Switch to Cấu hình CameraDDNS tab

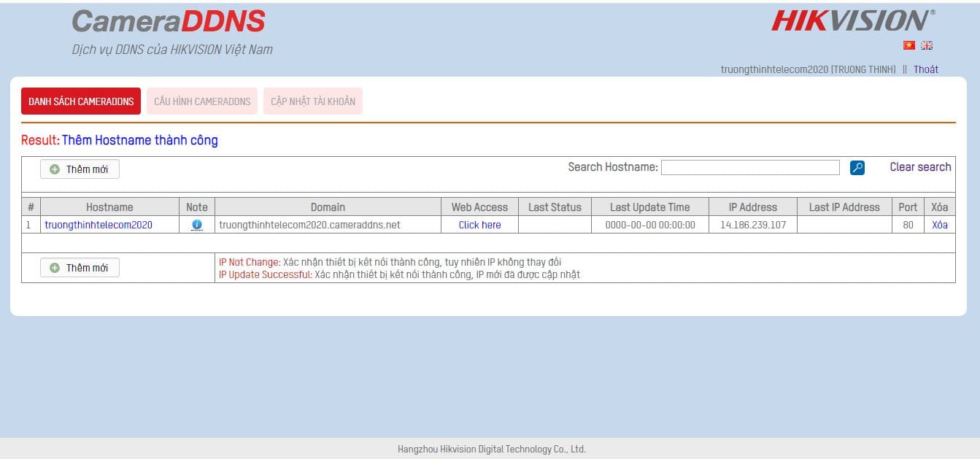click(x=202, y=101)
